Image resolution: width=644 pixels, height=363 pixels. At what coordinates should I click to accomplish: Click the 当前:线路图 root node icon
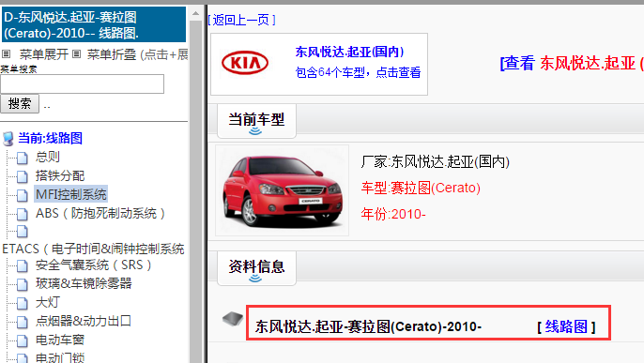point(8,139)
